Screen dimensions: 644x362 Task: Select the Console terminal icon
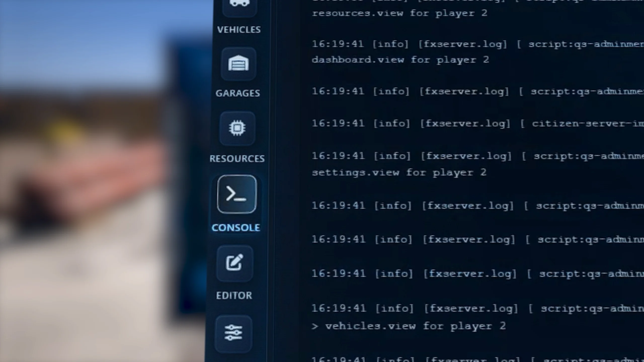coord(237,194)
